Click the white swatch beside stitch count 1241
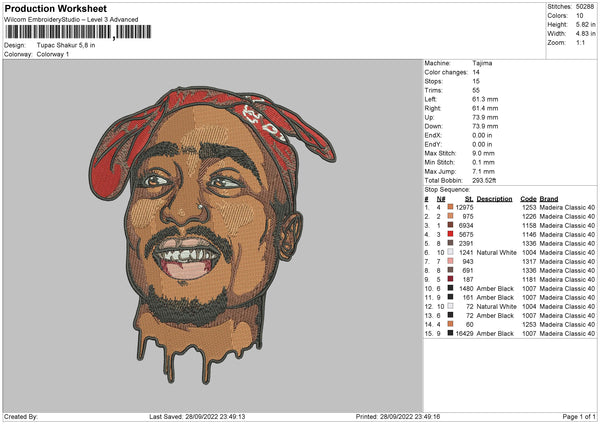Viewport: 600px width, 424px height. pos(450,252)
